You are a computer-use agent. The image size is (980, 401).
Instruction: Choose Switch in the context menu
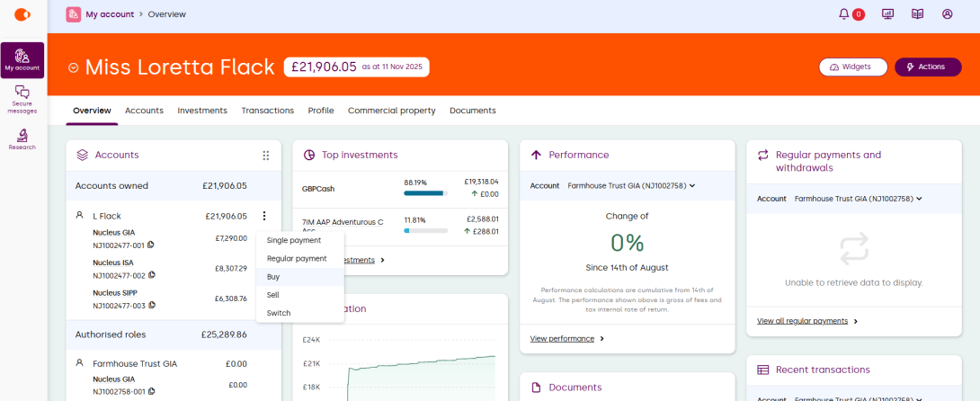[x=279, y=313]
